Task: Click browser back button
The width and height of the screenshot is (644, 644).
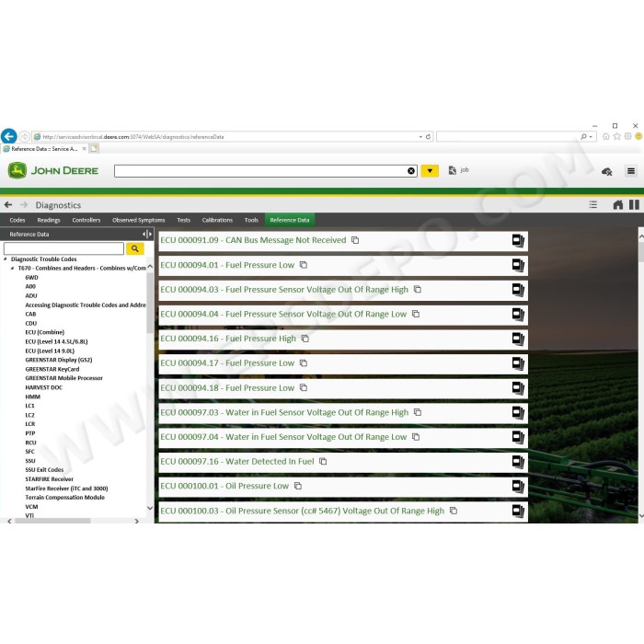Action: coord(9,136)
